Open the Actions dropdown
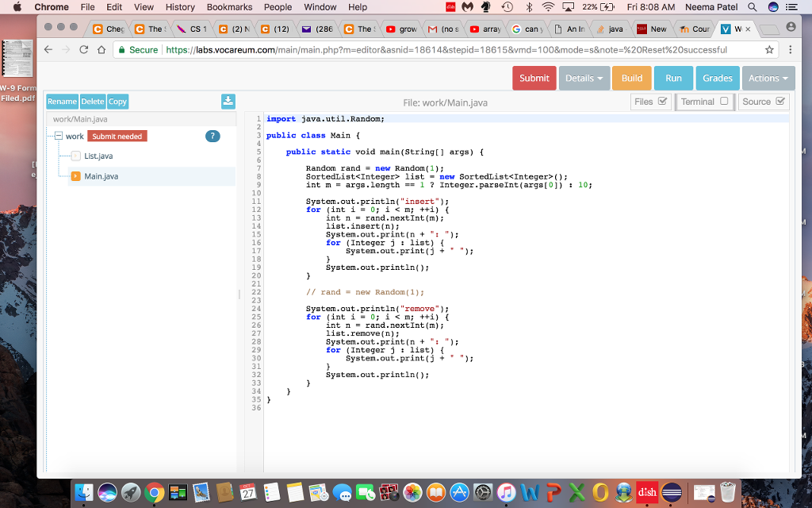Image resolution: width=812 pixels, height=508 pixels. 767,78
